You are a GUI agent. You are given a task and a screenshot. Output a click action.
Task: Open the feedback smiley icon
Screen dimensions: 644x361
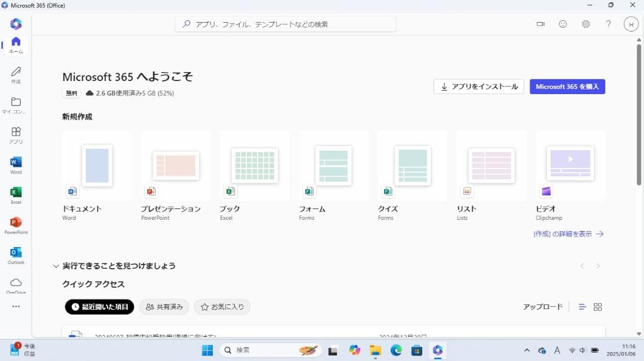563,24
